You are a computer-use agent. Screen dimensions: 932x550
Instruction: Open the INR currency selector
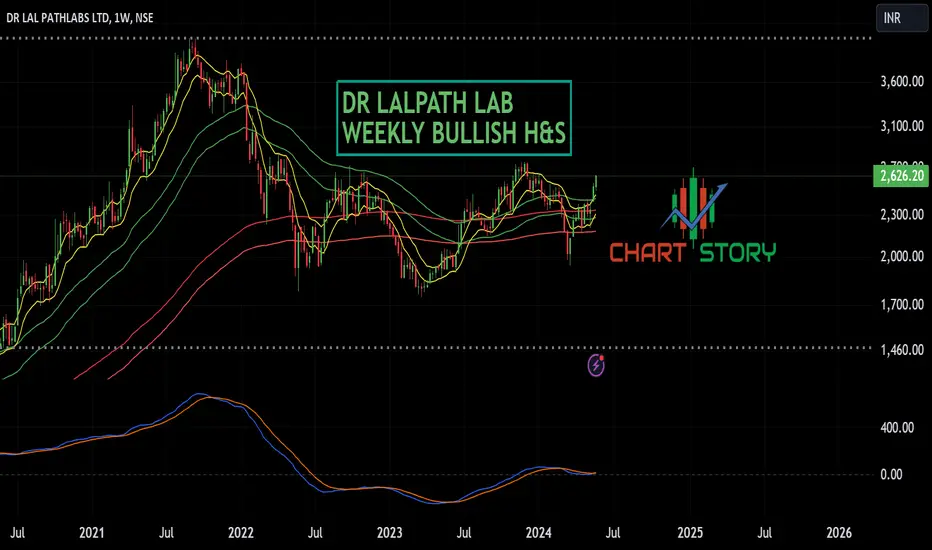901,18
